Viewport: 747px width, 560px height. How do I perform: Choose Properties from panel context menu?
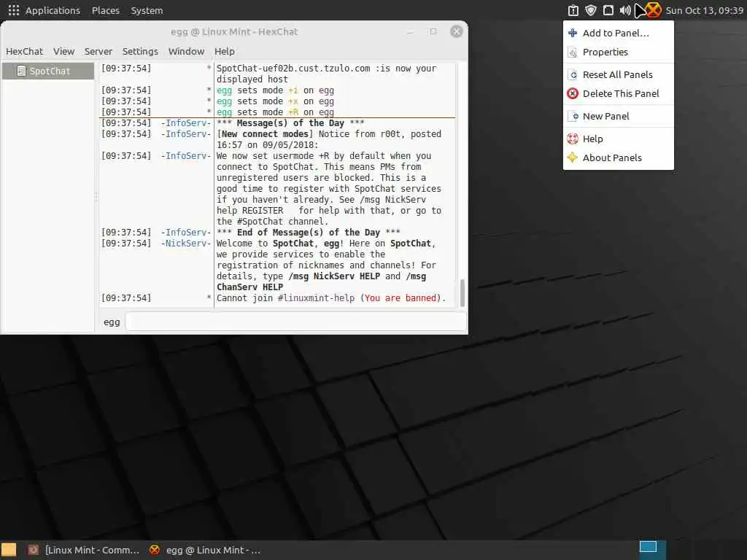point(619,52)
